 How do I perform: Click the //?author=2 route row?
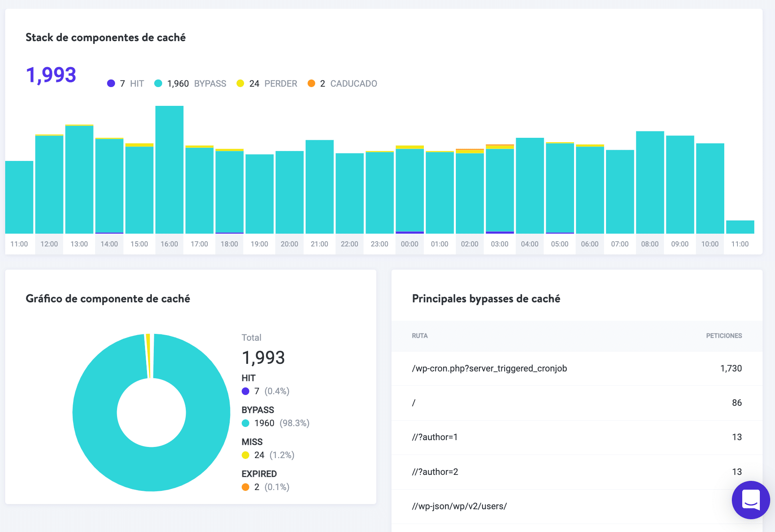[435, 472]
